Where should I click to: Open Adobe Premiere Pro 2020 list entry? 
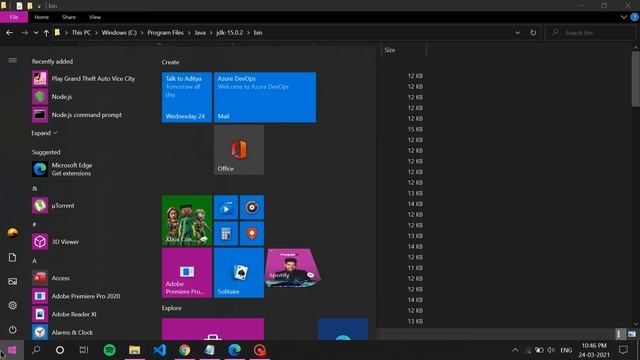click(x=76, y=296)
